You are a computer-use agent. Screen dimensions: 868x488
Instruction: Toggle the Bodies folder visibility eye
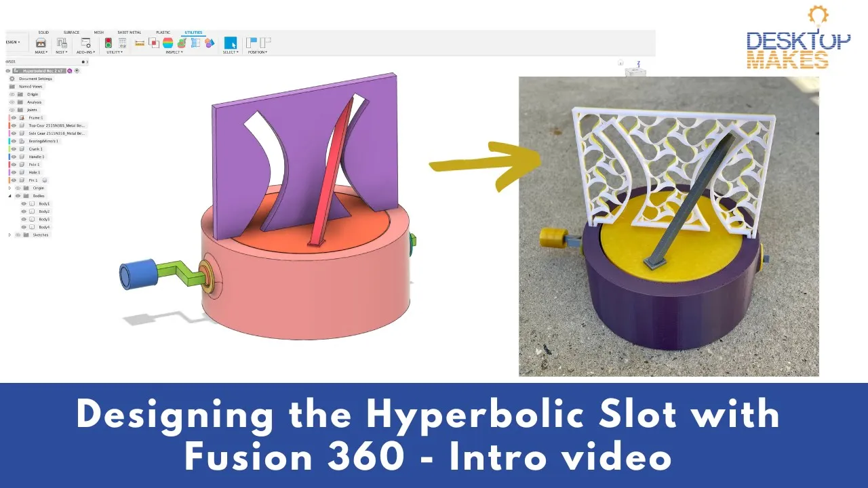[x=18, y=196]
